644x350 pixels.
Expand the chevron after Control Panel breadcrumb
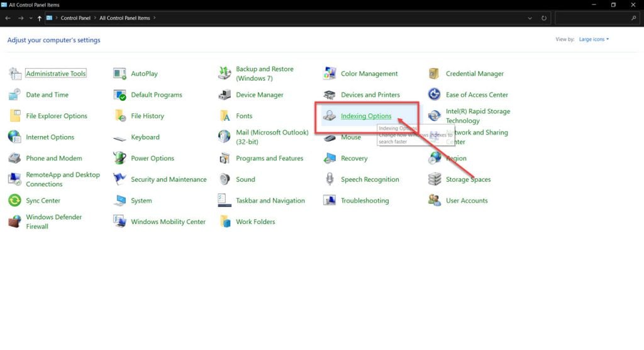point(95,18)
